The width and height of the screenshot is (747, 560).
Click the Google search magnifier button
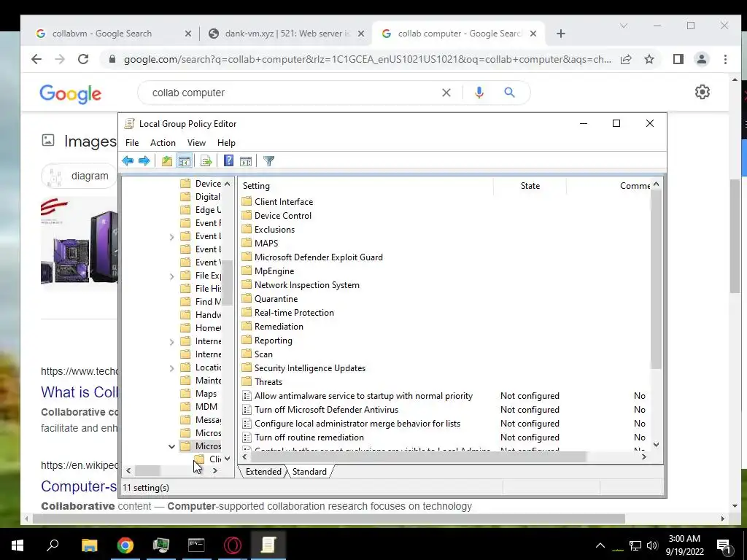point(509,93)
